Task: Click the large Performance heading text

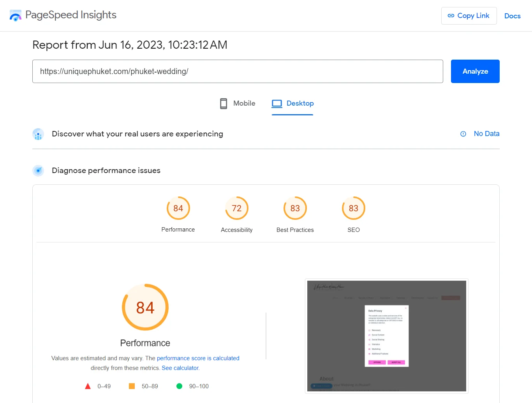Action: point(145,343)
